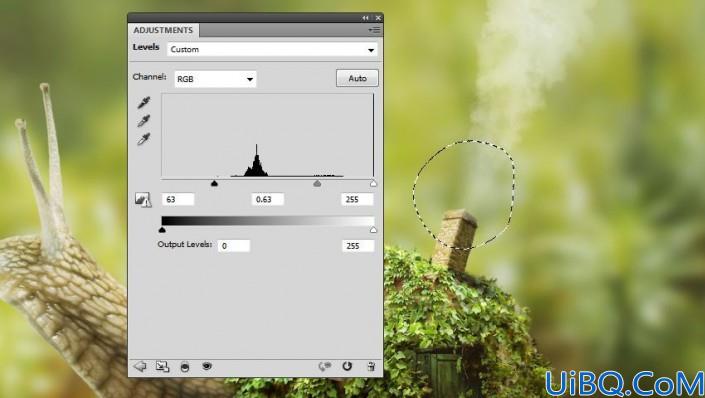Select the white point eyedropper
Image resolution: width=705 pixels, height=398 pixels.
click(x=144, y=139)
